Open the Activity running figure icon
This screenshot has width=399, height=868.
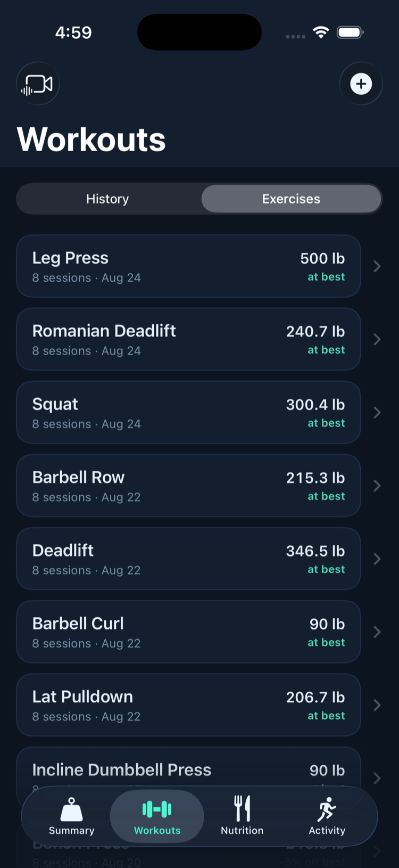(x=327, y=809)
